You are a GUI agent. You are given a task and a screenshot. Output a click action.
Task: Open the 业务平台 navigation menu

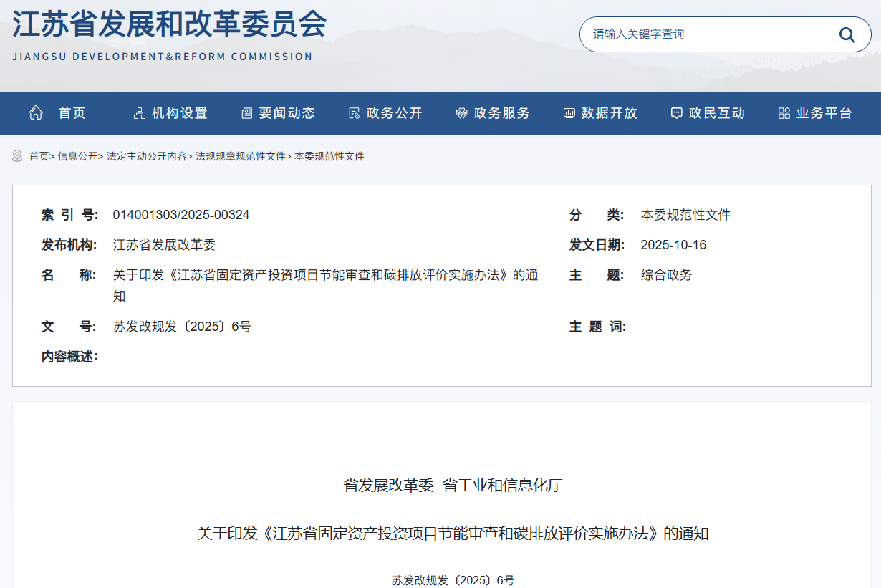pyautogui.click(x=824, y=113)
